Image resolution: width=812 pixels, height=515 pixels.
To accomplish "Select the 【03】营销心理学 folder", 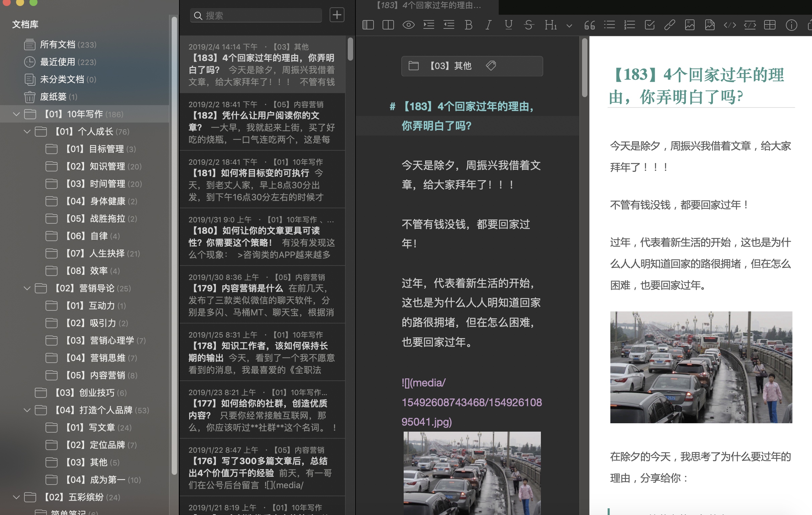I will [x=84, y=341].
